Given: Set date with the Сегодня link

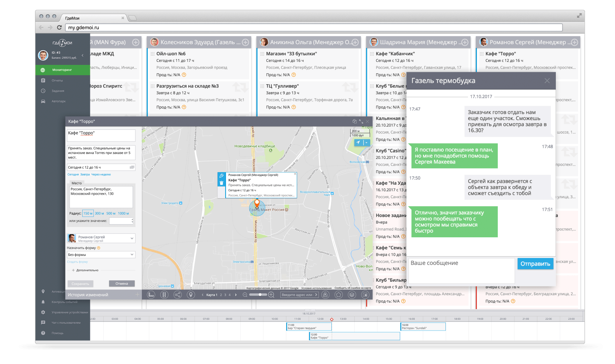Looking at the screenshot, I should pyautogui.click(x=73, y=174).
